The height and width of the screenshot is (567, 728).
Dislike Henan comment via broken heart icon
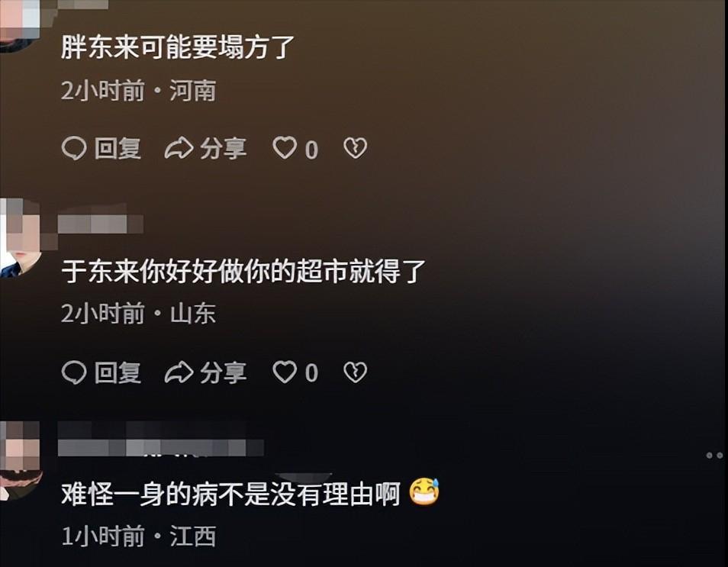pos(355,148)
